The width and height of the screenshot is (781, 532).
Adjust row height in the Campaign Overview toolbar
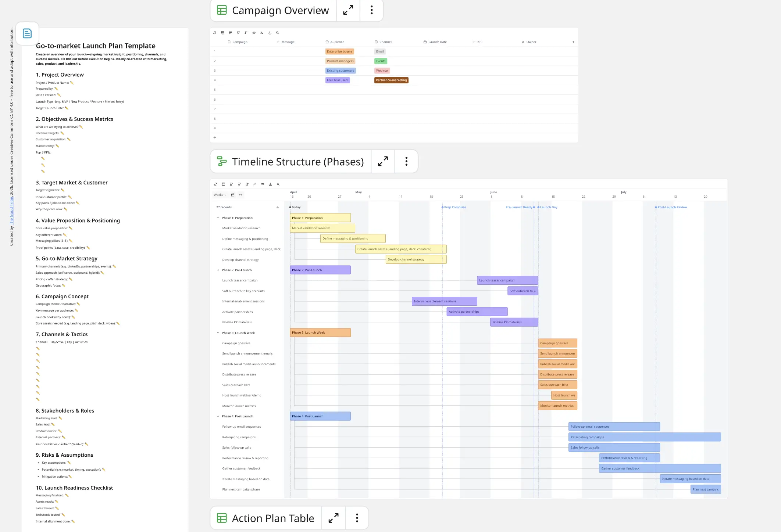pyautogui.click(x=231, y=33)
